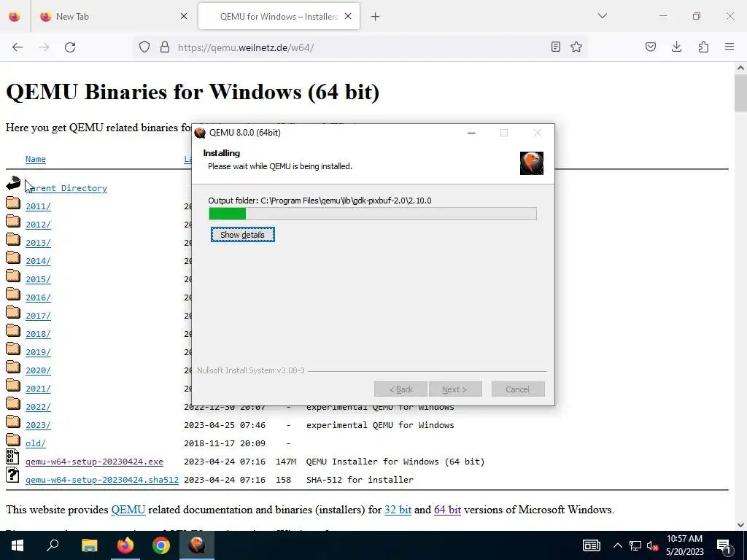This screenshot has height=560, width=747.
Task: Go back using the browser back arrow
Action: [18, 47]
